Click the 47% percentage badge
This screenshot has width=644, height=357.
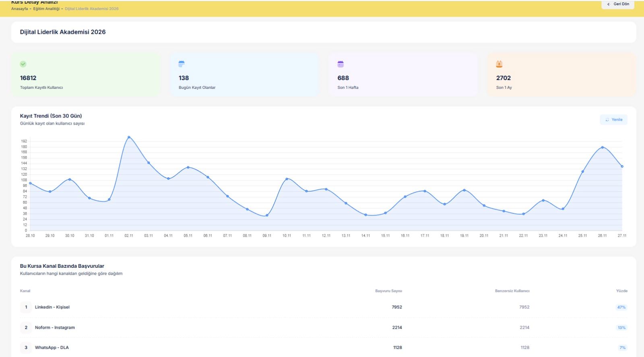pos(621,308)
